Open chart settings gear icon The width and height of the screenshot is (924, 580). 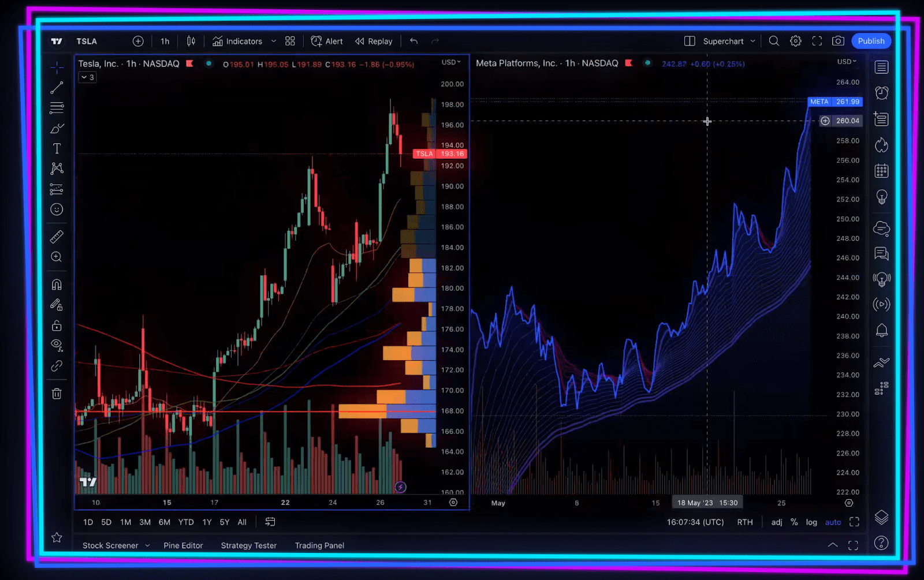[796, 41]
